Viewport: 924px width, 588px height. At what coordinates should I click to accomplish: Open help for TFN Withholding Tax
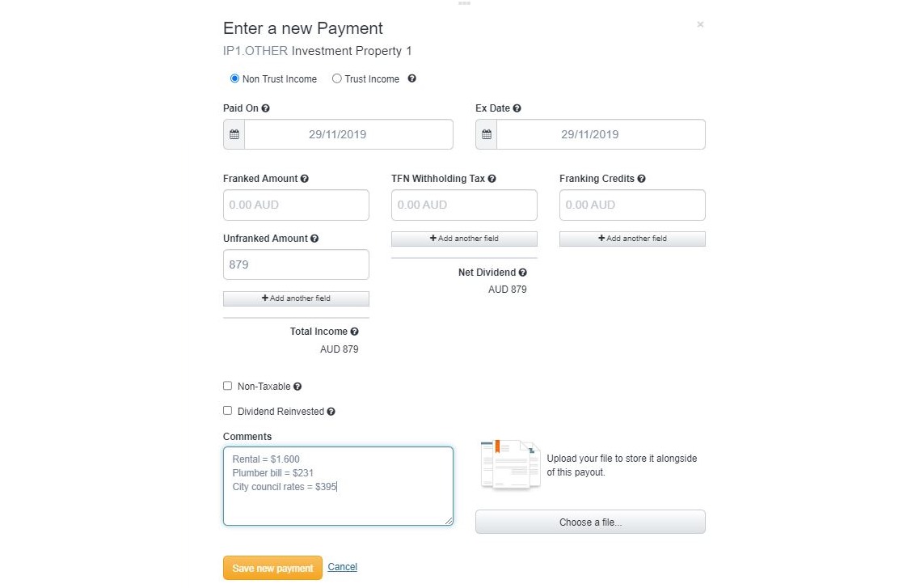tap(492, 178)
